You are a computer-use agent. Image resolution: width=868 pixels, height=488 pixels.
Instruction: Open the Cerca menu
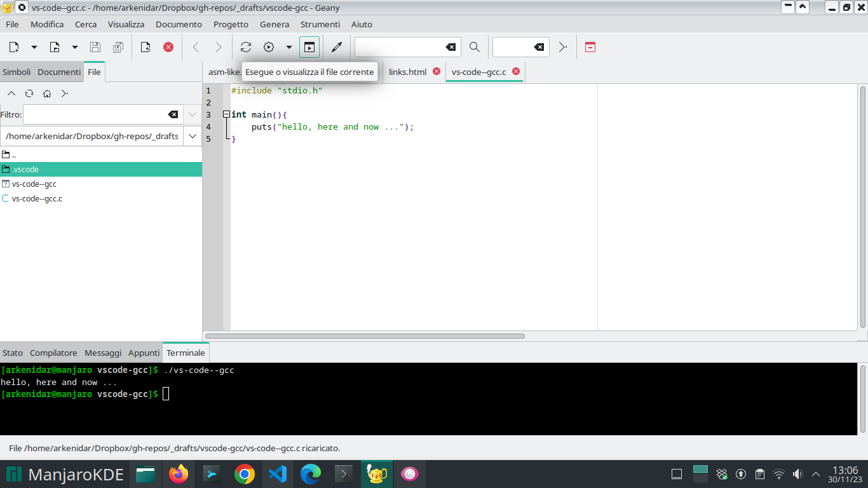coord(86,24)
